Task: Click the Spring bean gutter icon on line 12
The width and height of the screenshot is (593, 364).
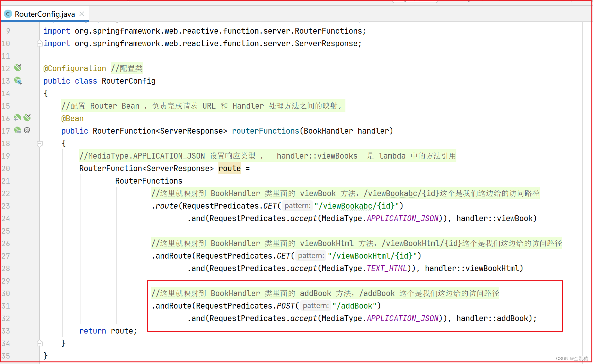Action: (x=18, y=68)
